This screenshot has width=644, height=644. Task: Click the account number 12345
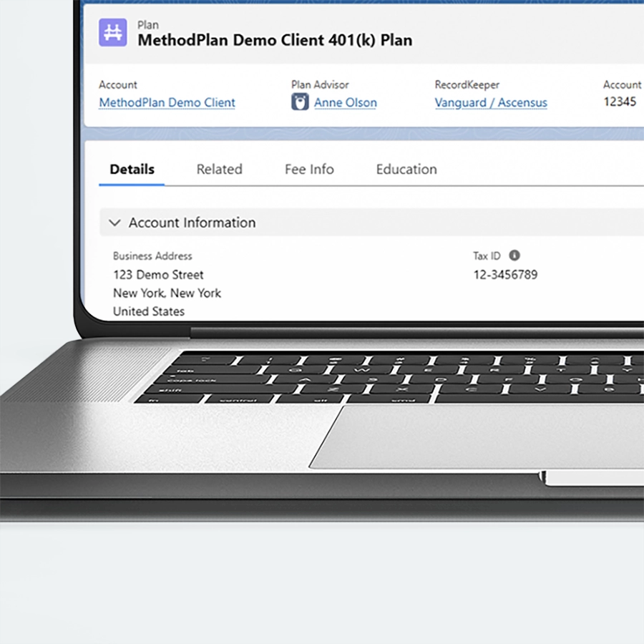620,102
